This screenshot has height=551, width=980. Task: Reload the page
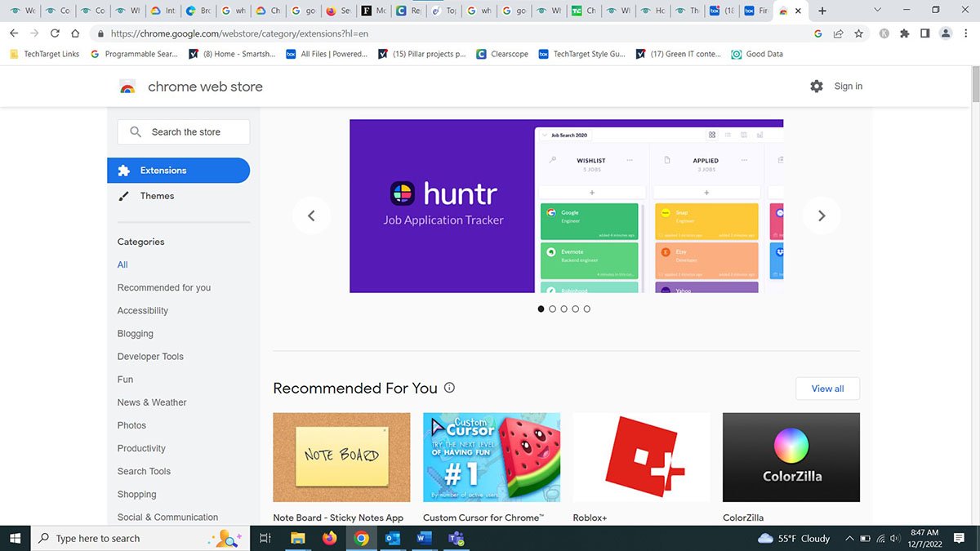55,33
